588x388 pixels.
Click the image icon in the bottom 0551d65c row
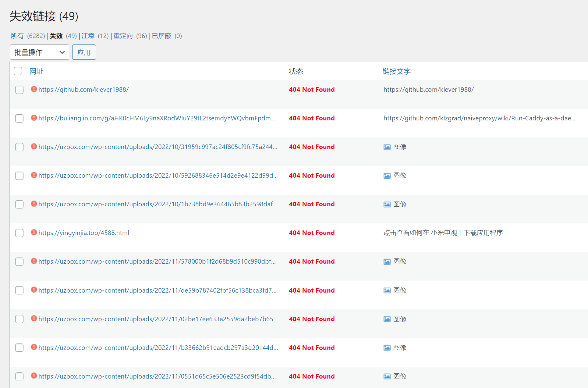click(387, 376)
